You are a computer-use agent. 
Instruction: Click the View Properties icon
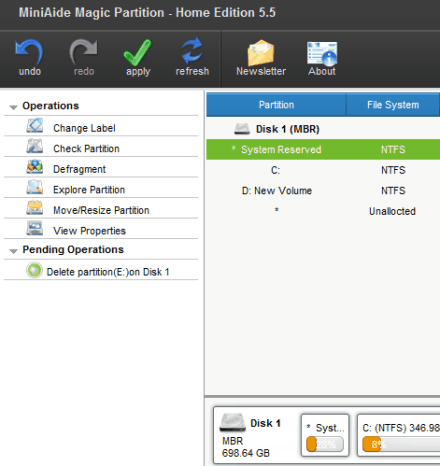[x=35, y=228]
